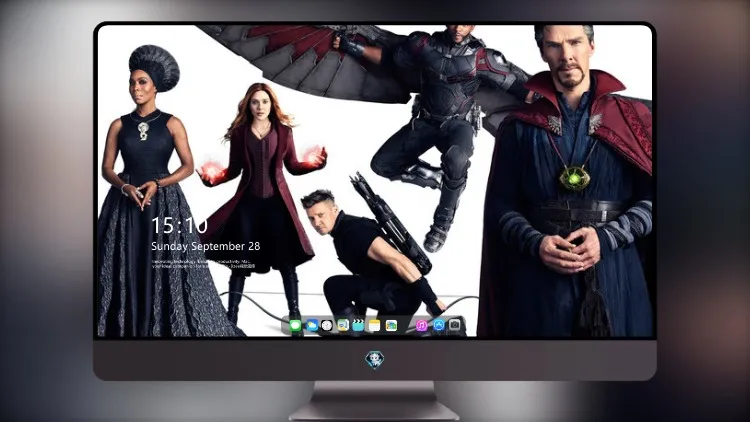Open the Clock app in dock
Viewport: 750px width, 422px height.
[327, 326]
